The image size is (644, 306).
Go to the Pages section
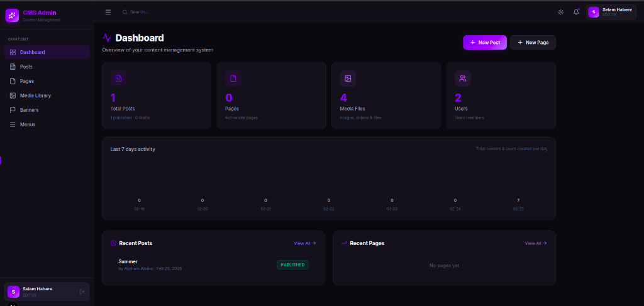coord(47,81)
